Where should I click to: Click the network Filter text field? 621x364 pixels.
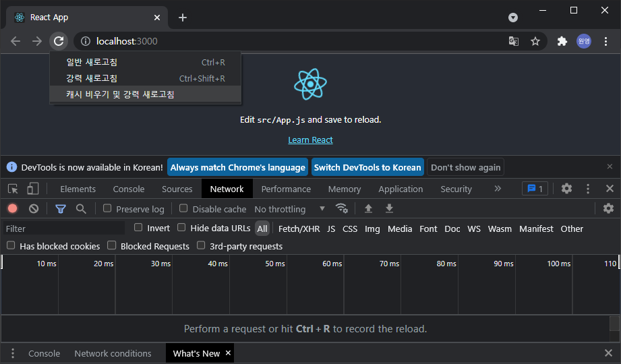64,229
